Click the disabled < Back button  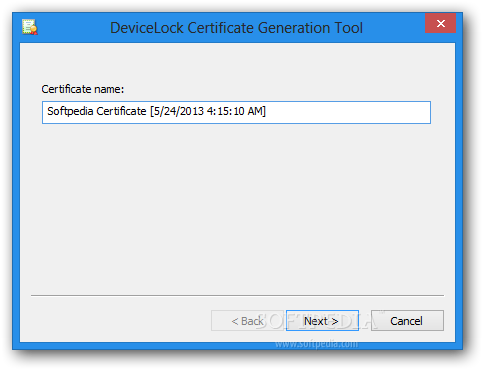click(x=247, y=321)
